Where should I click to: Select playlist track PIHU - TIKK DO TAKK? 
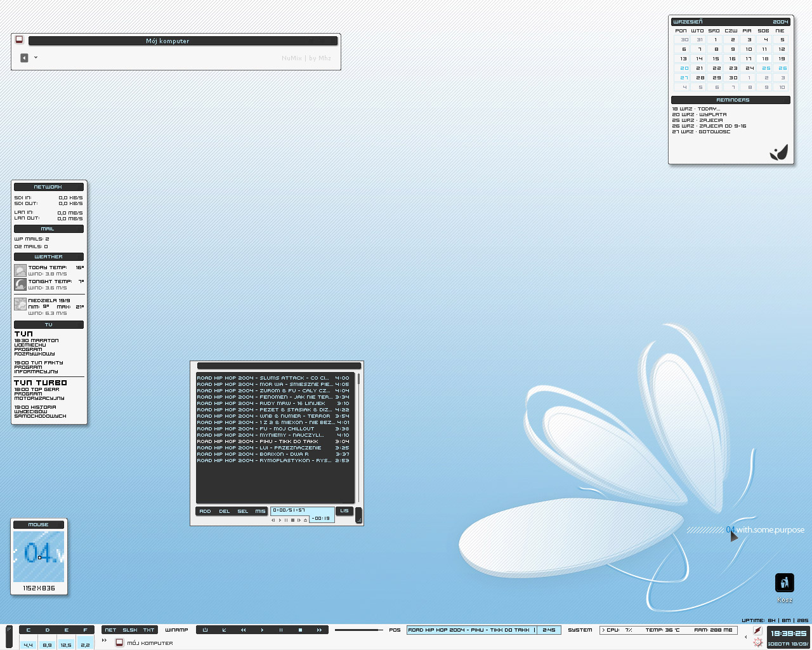273,441
